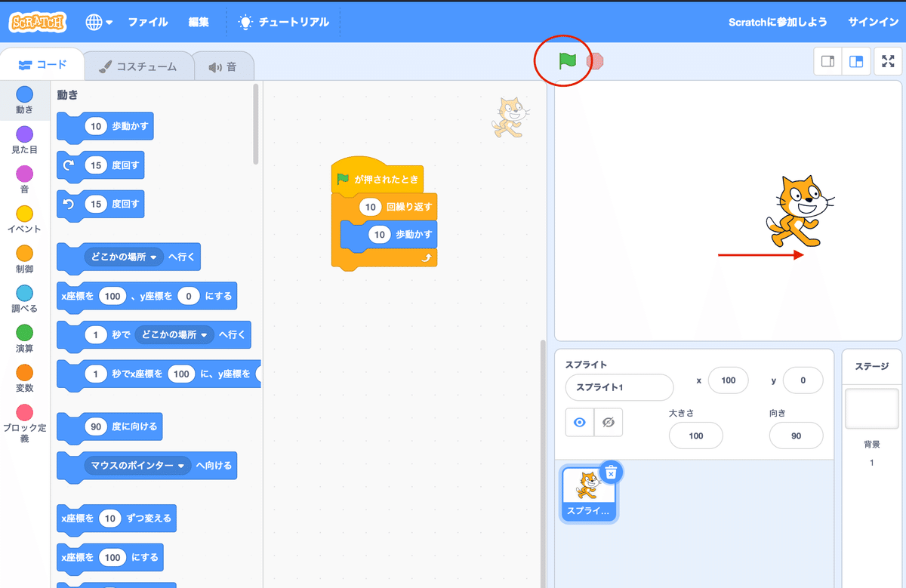Screen dimensions: 906x588
Task: Click steps value 10 in script 歩動かす block
Action: point(380,235)
